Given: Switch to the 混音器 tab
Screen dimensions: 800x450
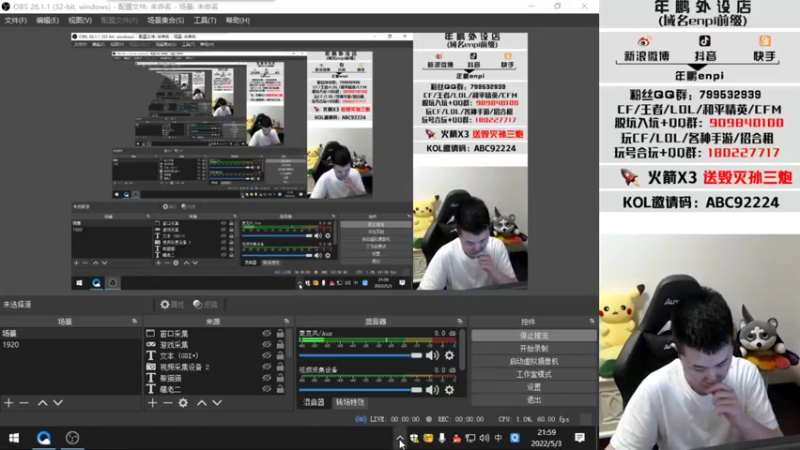Looking at the screenshot, I should tap(313, 403).
